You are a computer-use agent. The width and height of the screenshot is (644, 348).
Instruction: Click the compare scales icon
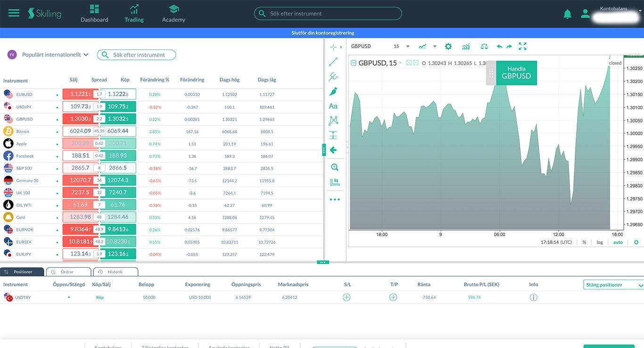484,46
